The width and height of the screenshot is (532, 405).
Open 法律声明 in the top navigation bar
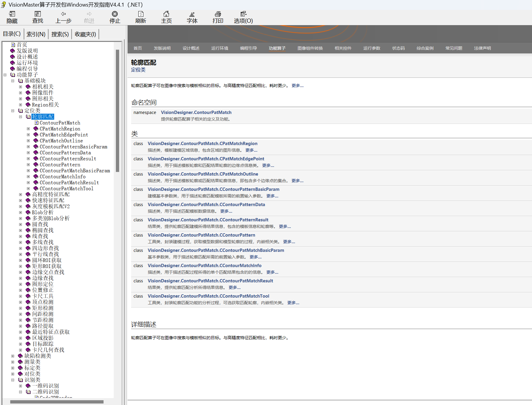coord(483,48)
